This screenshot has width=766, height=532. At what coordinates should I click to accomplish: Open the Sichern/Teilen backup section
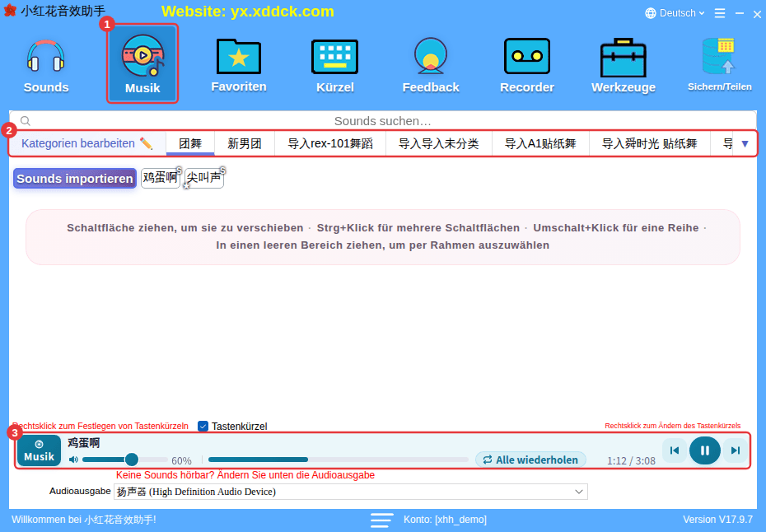pos(719,66)
